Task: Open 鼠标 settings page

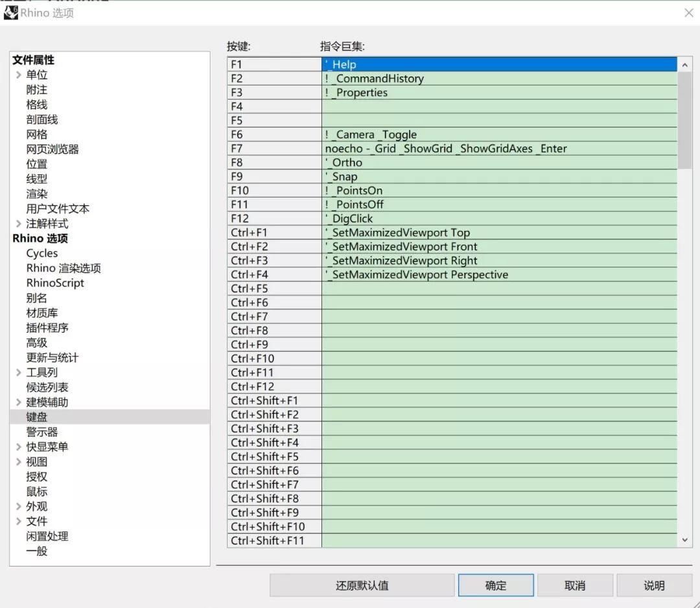Action: [x=36, y=491]
